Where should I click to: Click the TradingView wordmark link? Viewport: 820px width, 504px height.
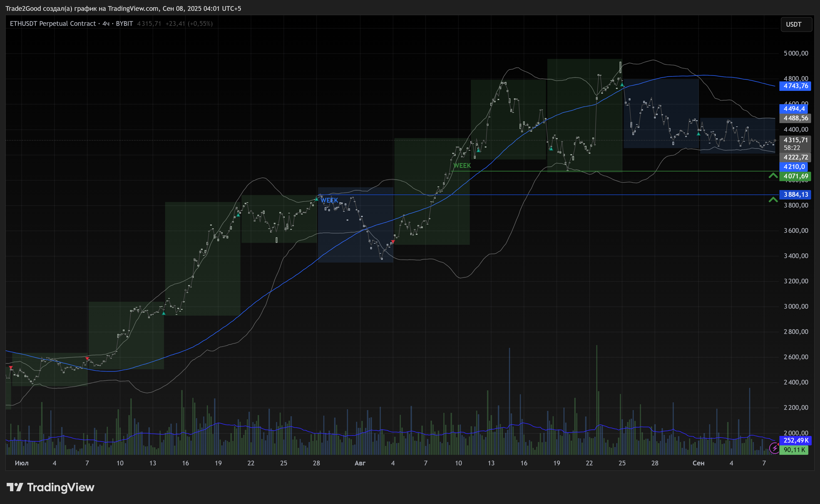[x=61, y=487]
